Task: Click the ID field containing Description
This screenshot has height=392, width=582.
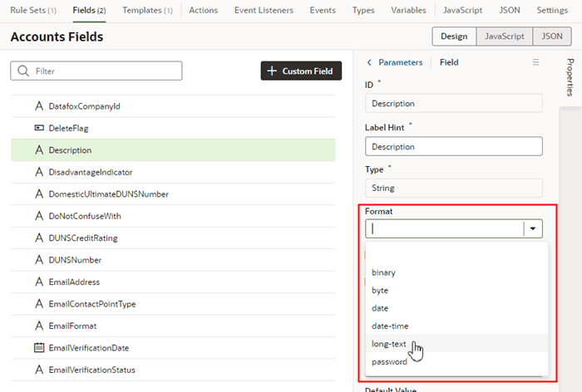Action: (454, 104)
